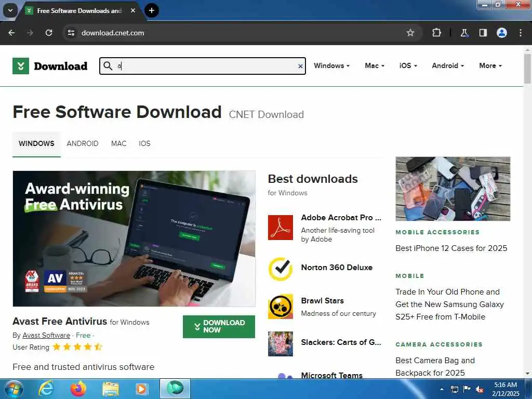Open the Chrome profile avatar
Screen dimensions: 532x399
tap(502, 33)
